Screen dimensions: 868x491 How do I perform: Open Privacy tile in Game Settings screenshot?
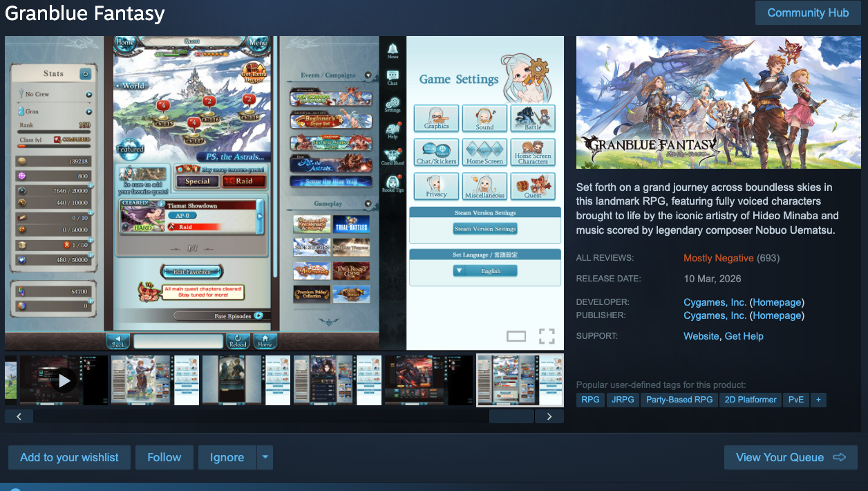(437, 186)
